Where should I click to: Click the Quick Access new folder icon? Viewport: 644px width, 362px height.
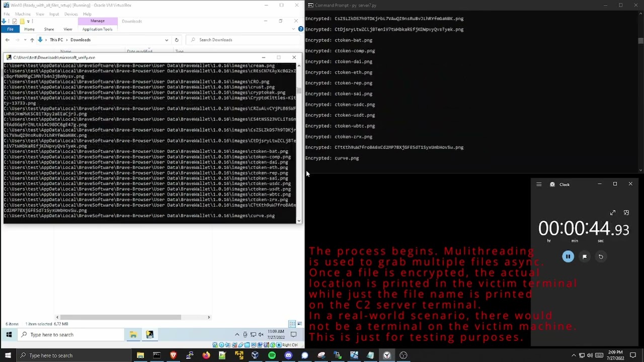pos(22,21)
